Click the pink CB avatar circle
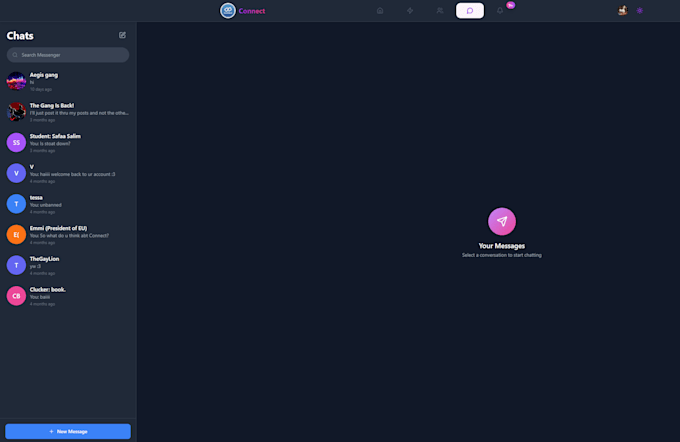This screenshot has width=680, height=442. click(x=16, y=296)
